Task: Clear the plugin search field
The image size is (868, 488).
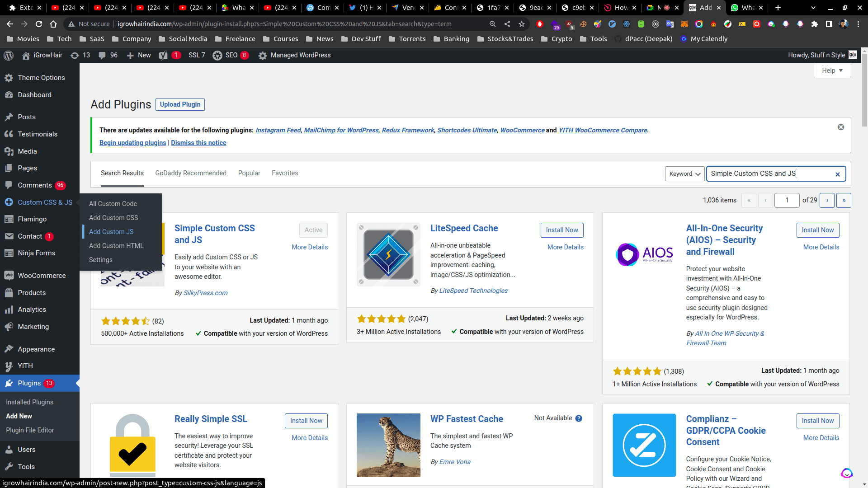Action: (x=837, y=174)
